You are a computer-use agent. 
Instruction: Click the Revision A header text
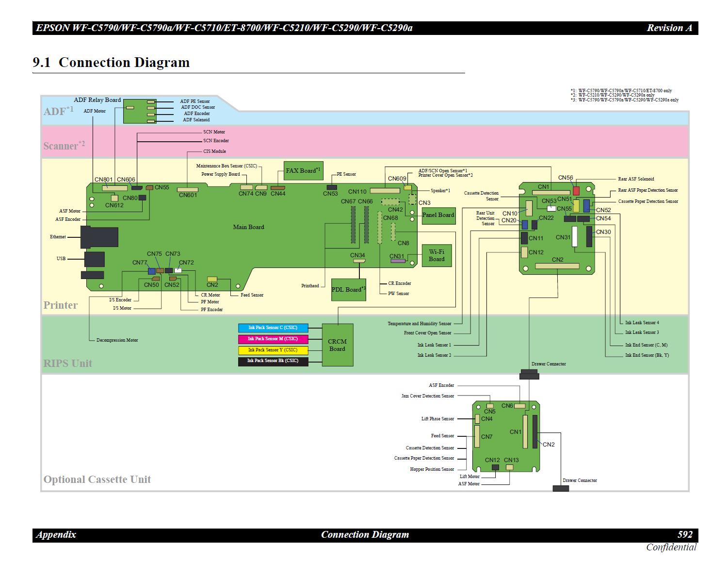[669, 28]
